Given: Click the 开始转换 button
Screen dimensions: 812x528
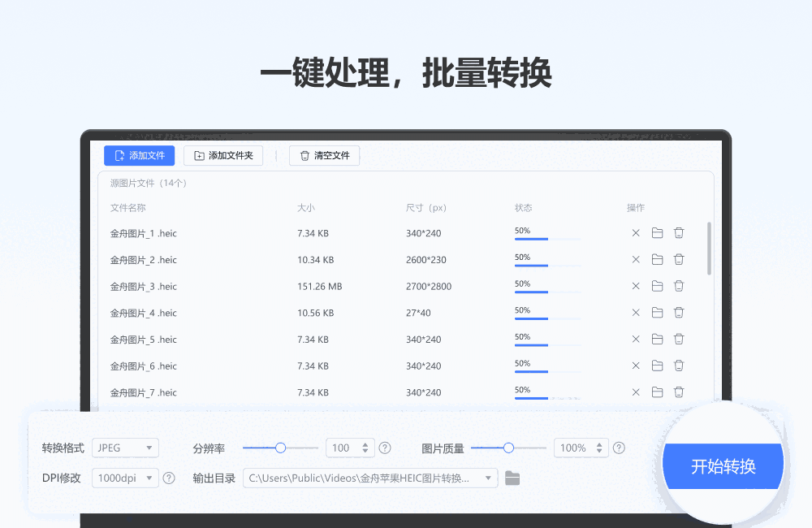Looking at the screenshot, I should [x=722, y=465].
